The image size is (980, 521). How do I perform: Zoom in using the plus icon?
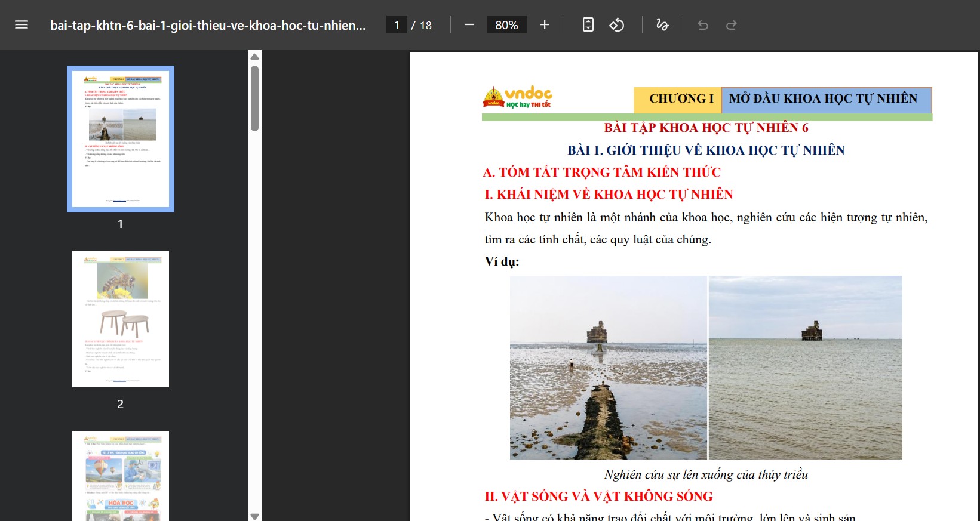tap(545, 25)
